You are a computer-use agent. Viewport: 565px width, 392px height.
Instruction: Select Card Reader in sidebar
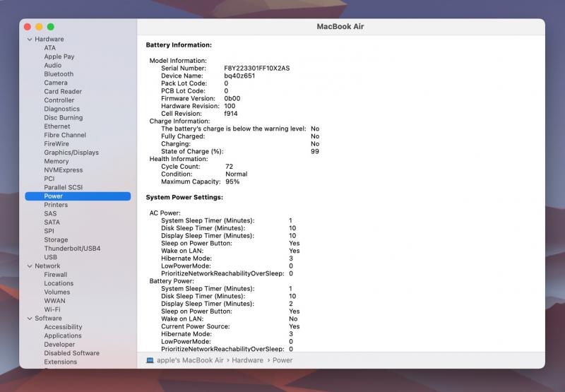pos(63,92)
